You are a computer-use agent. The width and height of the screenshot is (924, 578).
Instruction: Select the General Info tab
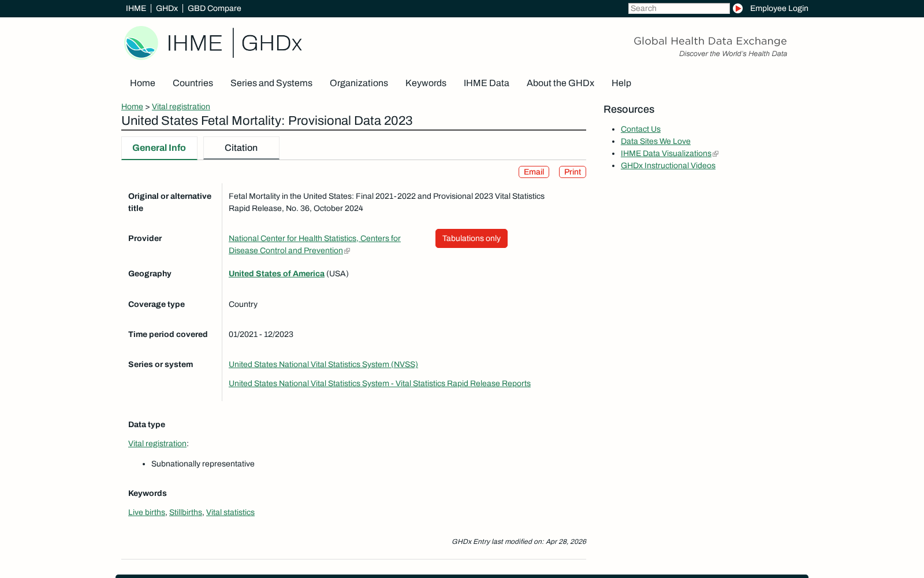click(x=159, y=148)
